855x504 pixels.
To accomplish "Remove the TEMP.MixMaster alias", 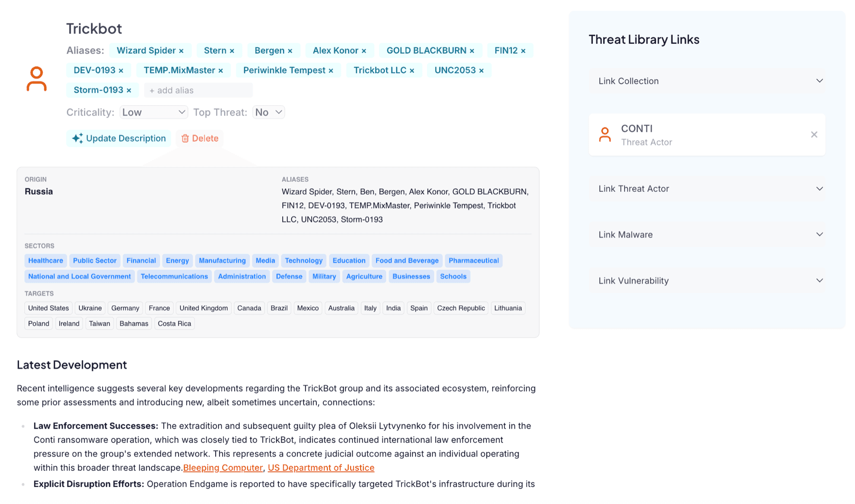I will [x=220, y=71].
